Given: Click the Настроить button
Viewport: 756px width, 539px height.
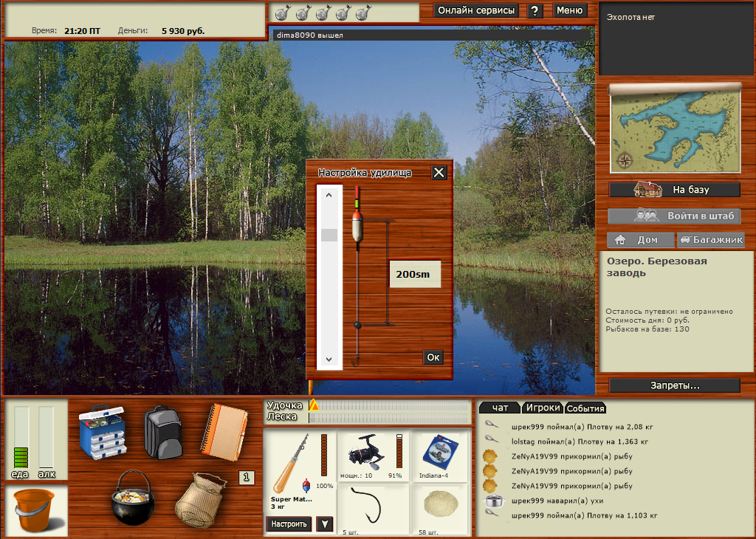Looking at the screenshot, I should pos(288,524).
